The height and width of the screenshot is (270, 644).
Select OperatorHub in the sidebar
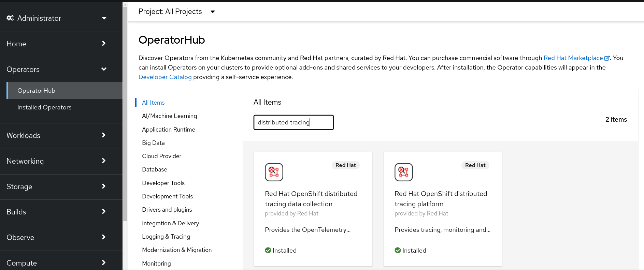(x=36, y=91)
